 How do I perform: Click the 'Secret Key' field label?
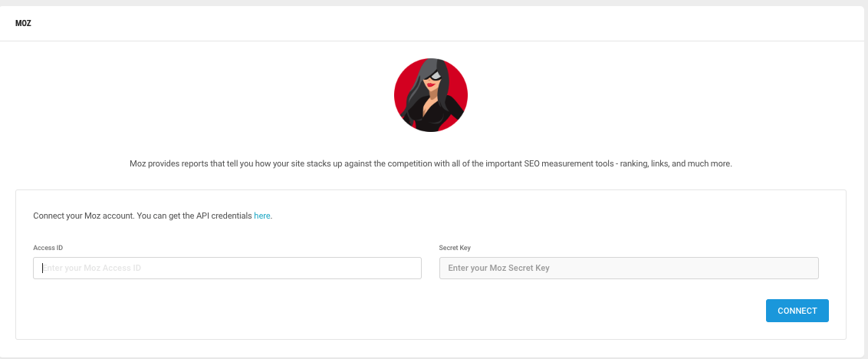[455, 248]
